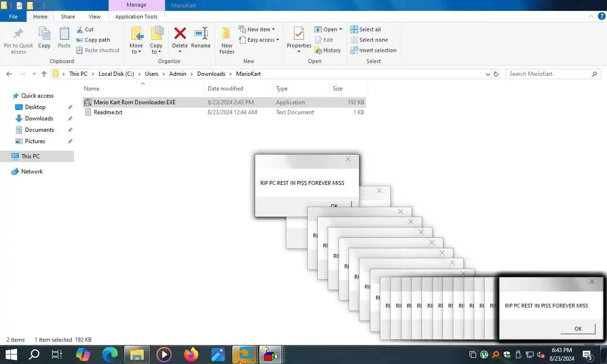Click the Back arrow in Explorer navigation
This screenshot has width=607, height=364.
(x=9, y=74)
